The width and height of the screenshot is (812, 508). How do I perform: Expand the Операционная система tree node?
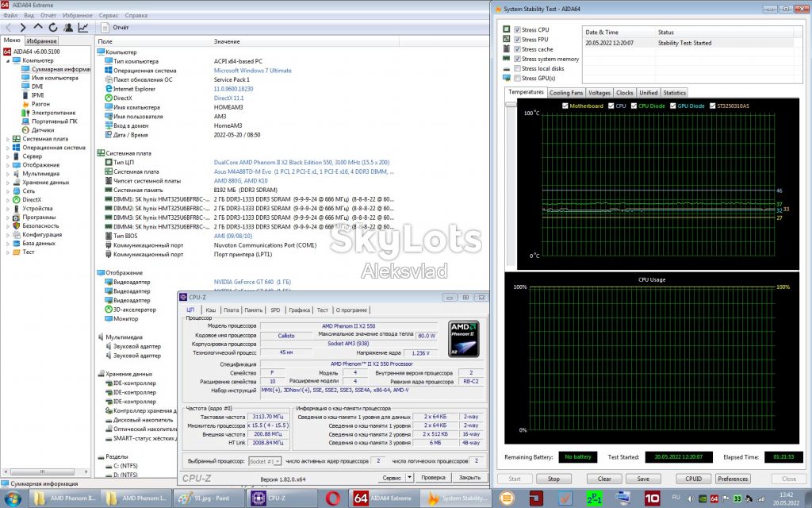pyautogui.click(x=8, y=148)
